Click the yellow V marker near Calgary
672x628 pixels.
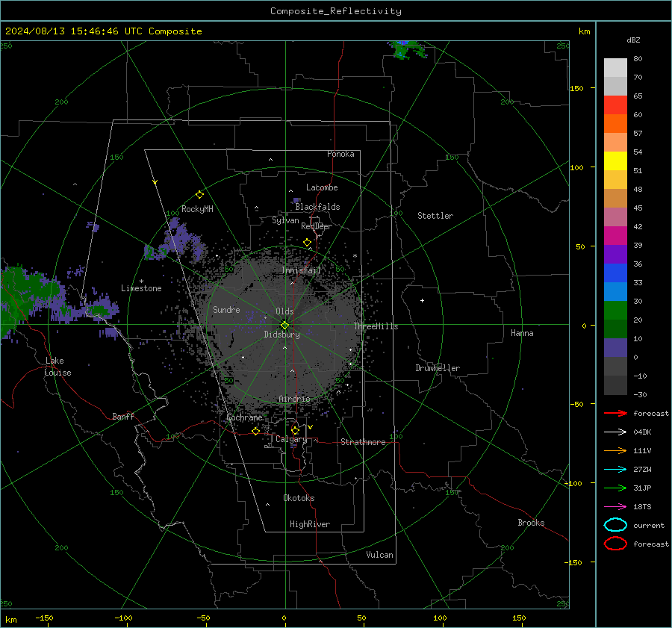[310, 427]
